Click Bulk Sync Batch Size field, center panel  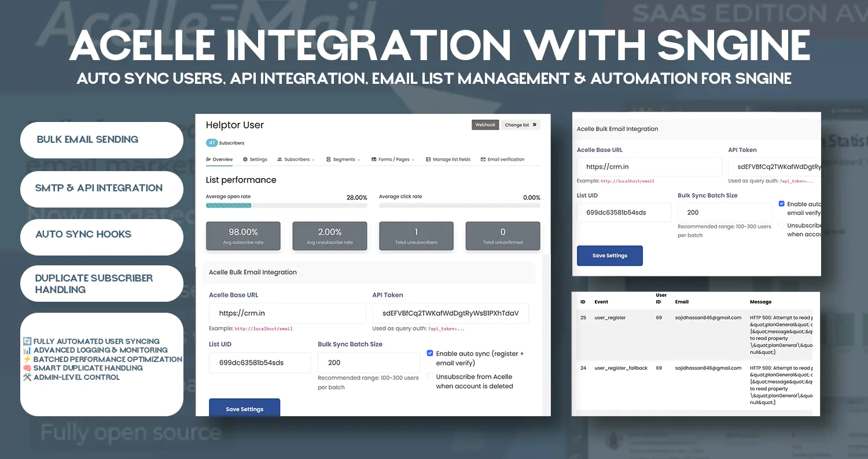pyautogui.click(x=369, y=362)
